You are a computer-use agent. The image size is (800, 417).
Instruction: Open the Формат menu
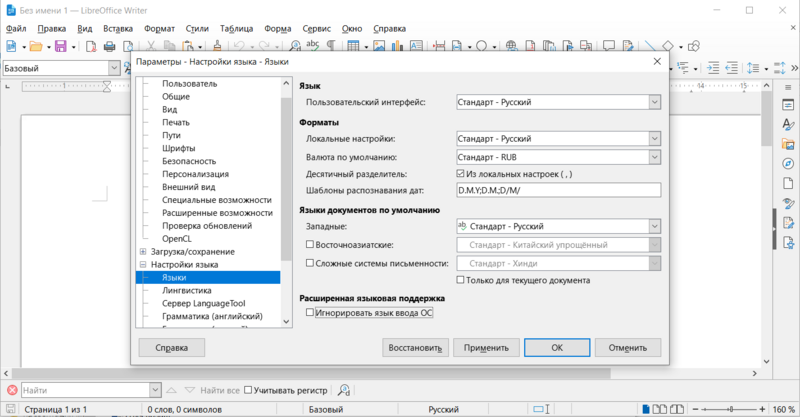pos(159,29)
